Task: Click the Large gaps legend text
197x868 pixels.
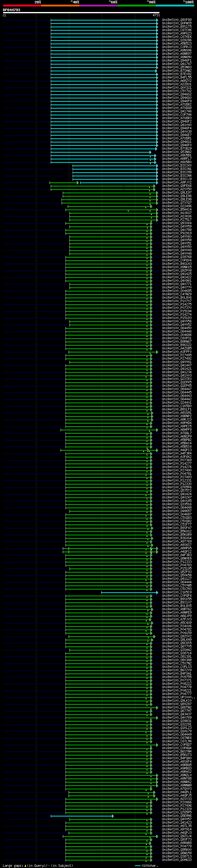Action: click(38, 865)
